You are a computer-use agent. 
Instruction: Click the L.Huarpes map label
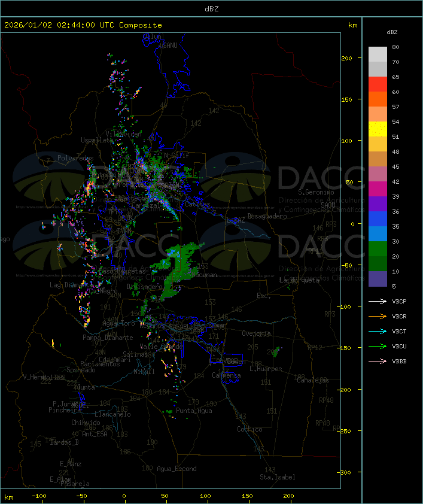(266, 369)
